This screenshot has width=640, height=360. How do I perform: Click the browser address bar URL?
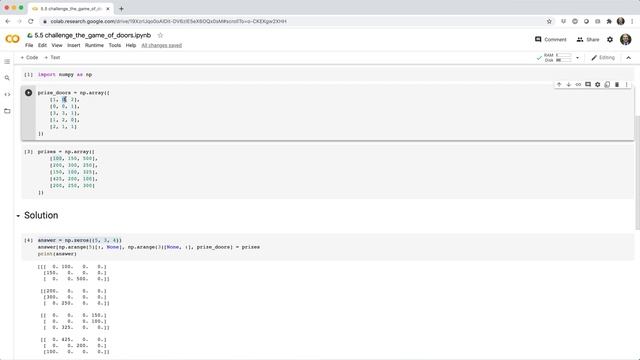[169, 21]
